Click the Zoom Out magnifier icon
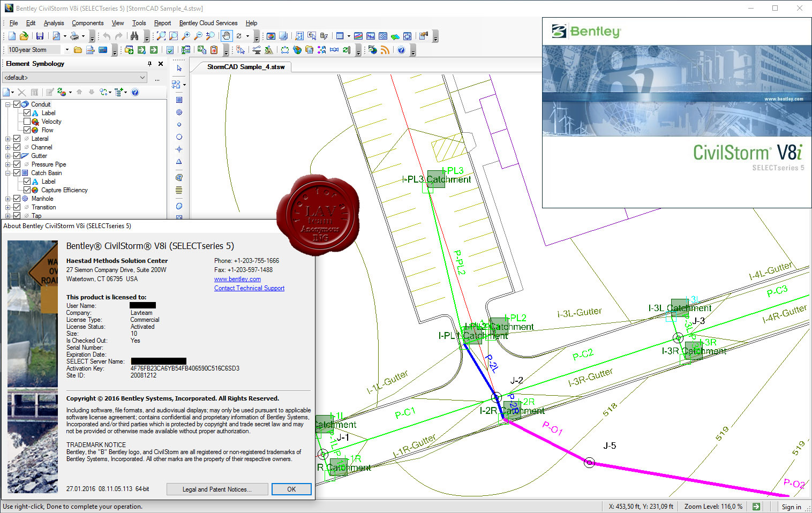Screen dimensions: 812x513 pyautogui.click(x=198, y=36)
